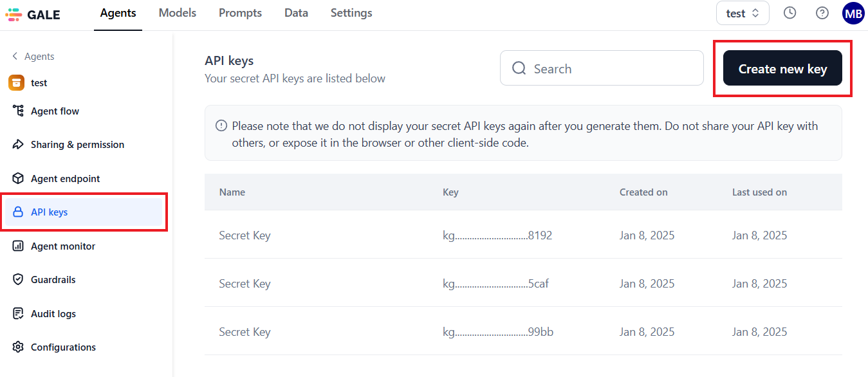Click the API keys page heading
The height and width of the screenshot is (377, 868).
click(x=229, y=60)
